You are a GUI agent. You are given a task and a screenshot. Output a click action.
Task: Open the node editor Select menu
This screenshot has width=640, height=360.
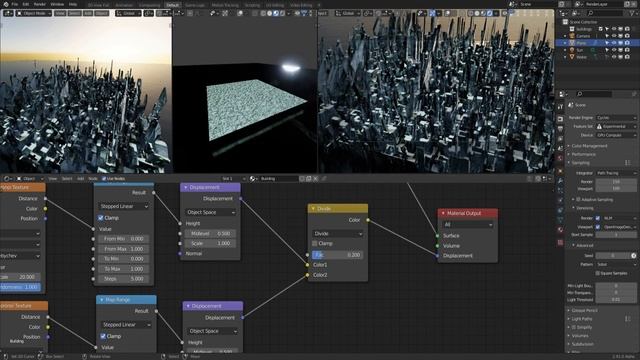point(67,179)
